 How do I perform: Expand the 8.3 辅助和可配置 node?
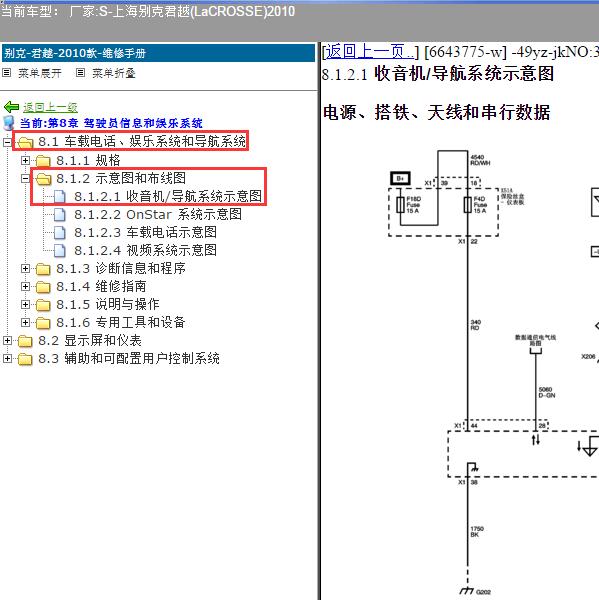pyautogui.click(x=7, y=359)
